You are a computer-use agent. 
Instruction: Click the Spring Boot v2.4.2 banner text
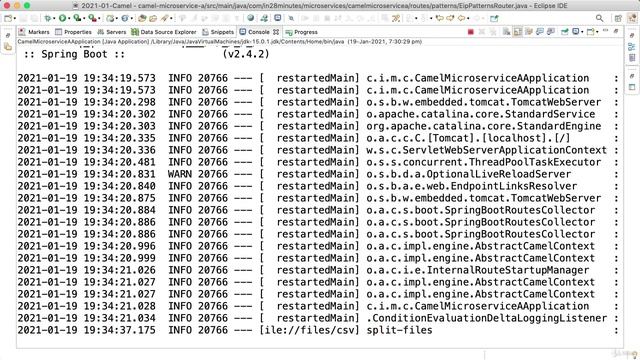[146, 54]
